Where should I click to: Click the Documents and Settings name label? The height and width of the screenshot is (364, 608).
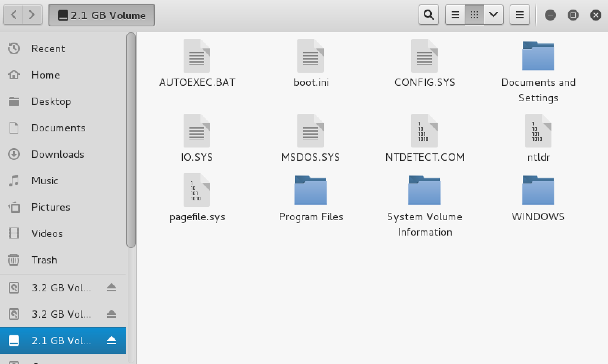(538, 90)
